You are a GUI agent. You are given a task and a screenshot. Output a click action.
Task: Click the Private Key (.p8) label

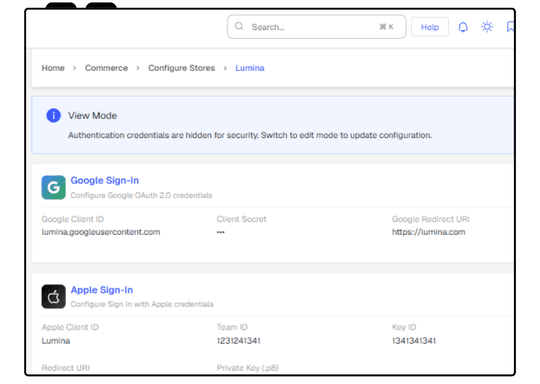click(x=248, y=368)
